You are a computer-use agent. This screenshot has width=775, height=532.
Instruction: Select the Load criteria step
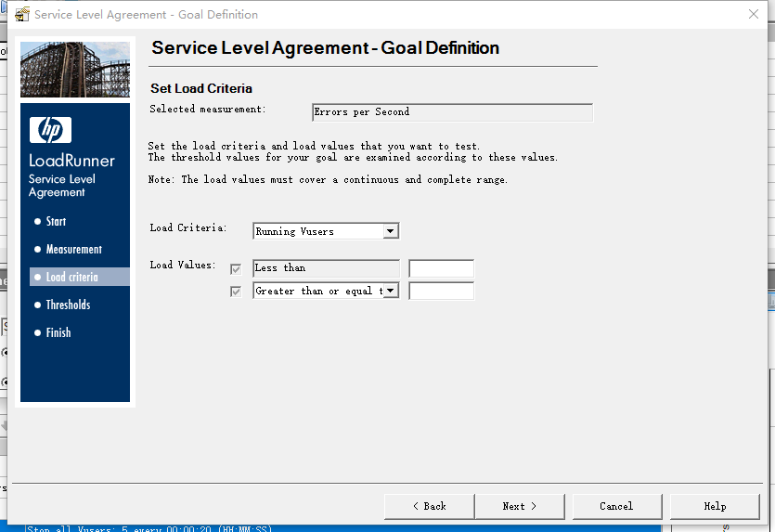click(x=80, y=277)
